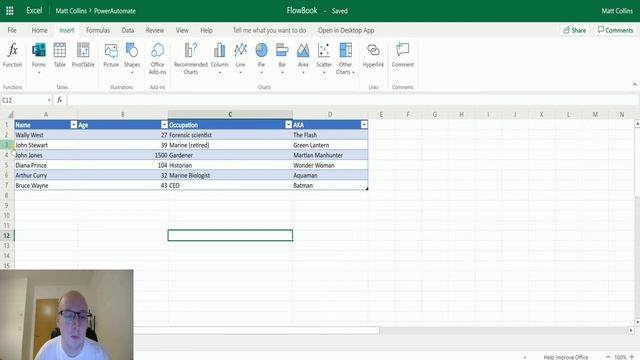Open Office Add-ins
The height and width of the screenshot is (360, 640).
pos(157,58)
